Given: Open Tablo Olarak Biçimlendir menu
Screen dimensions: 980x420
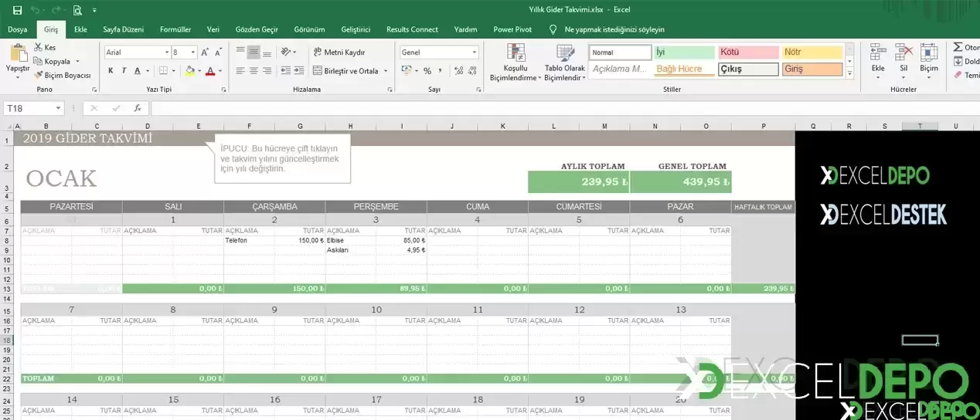Looking at the screenshot, I should pyautogui.click(x=565, y=63).
